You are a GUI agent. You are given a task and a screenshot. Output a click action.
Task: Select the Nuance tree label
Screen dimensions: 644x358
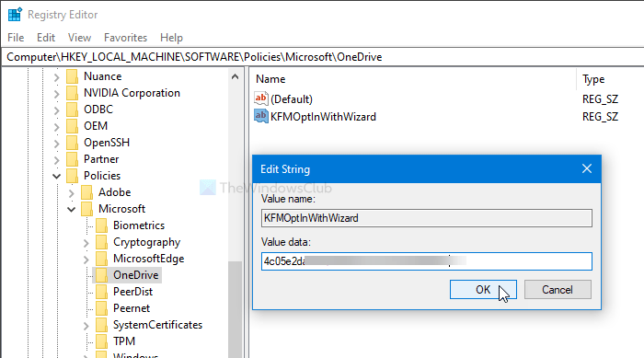click(x=103, y=76)
